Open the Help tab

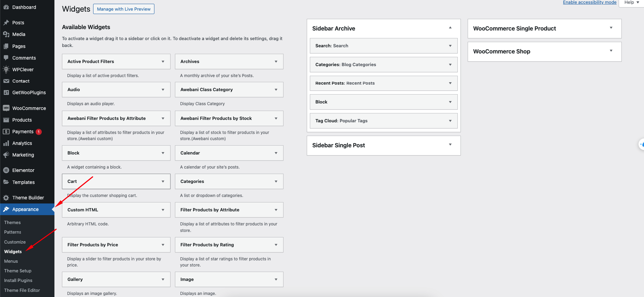[x=631, y=2]
